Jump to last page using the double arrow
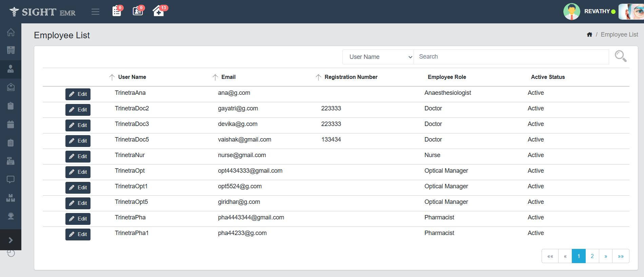 (x=621, y=256)
